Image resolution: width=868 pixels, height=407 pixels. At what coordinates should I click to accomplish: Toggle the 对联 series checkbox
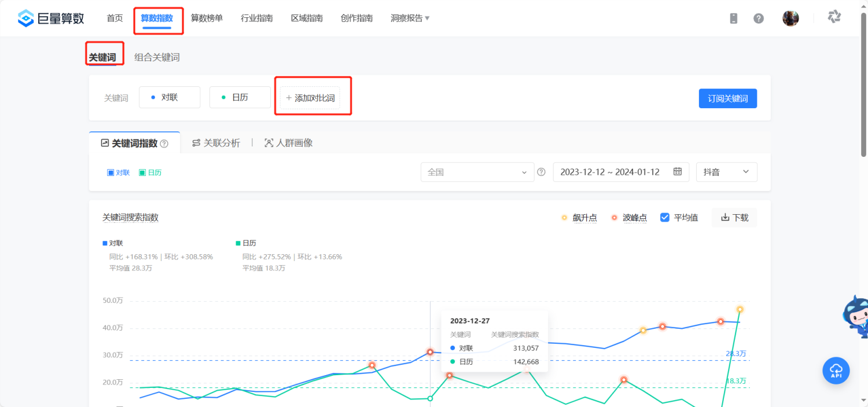[111, 173]
